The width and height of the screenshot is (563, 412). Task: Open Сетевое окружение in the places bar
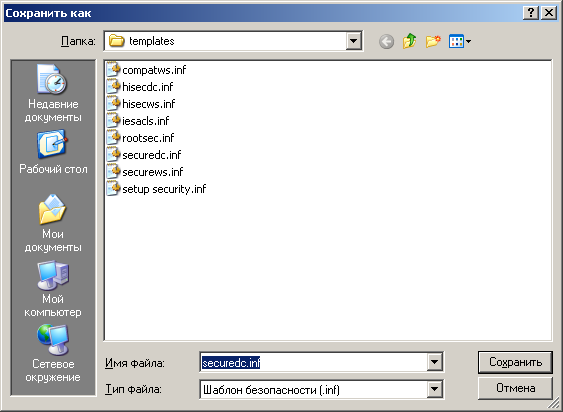53,354
